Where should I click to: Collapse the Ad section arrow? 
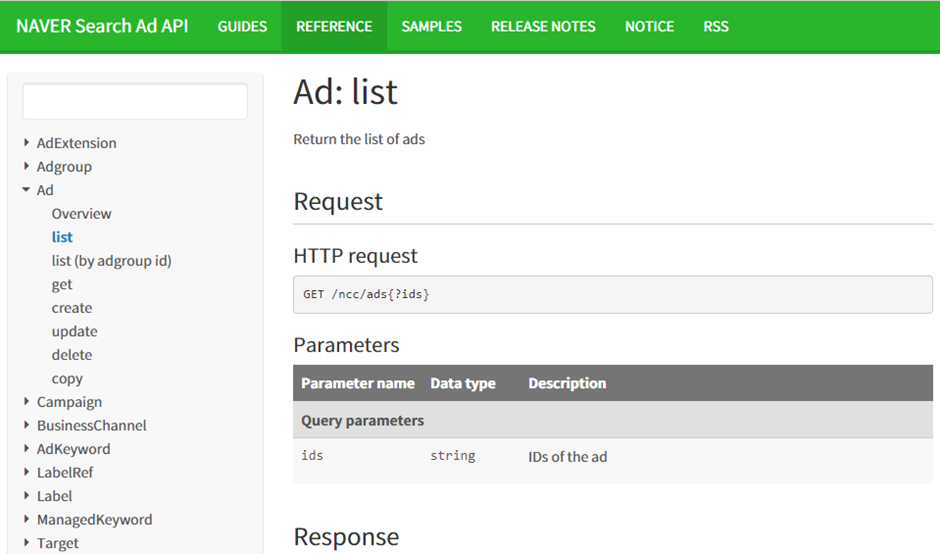(x=27, y=190)
